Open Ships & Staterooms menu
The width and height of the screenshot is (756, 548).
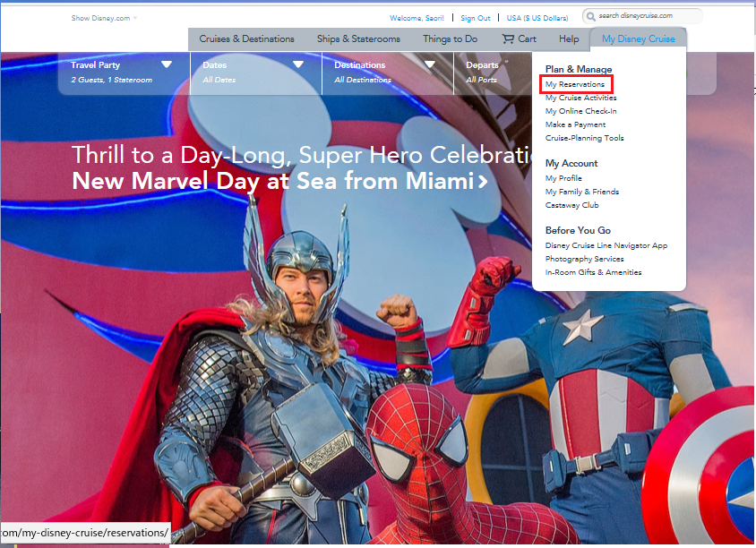point(358,39)
